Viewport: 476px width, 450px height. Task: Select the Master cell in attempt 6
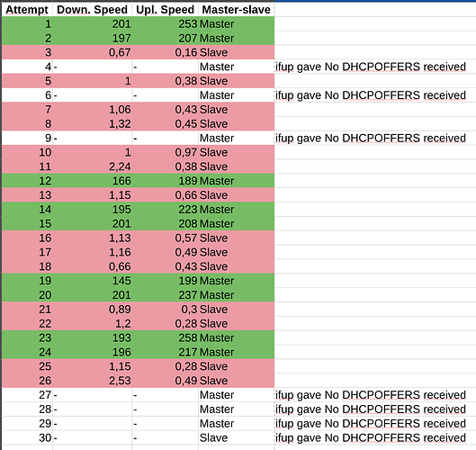236,95
